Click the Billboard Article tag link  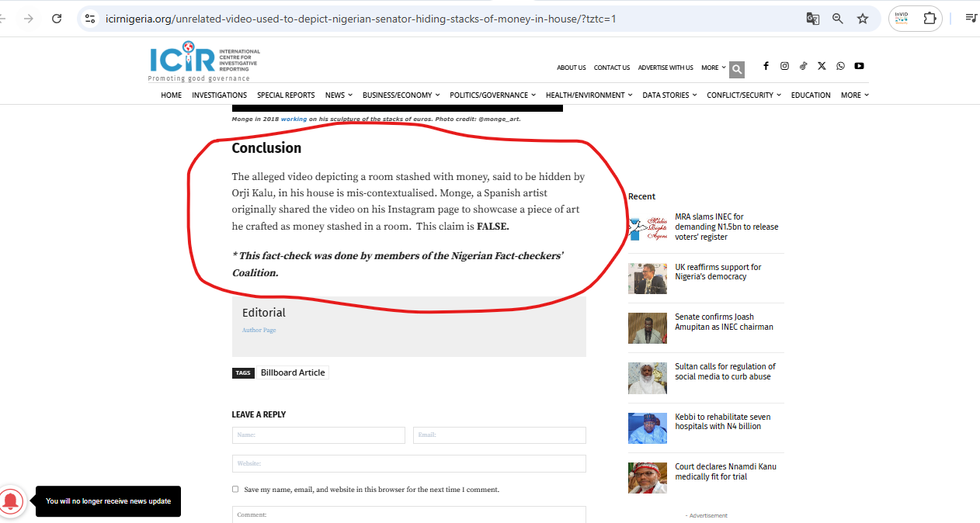[x=293, y=372]
